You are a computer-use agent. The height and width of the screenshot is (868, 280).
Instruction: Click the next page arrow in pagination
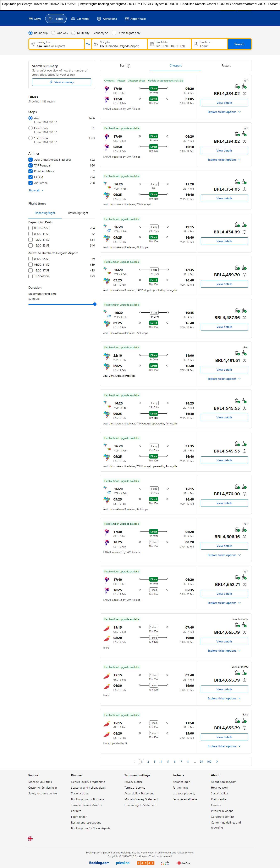point(217,762)
